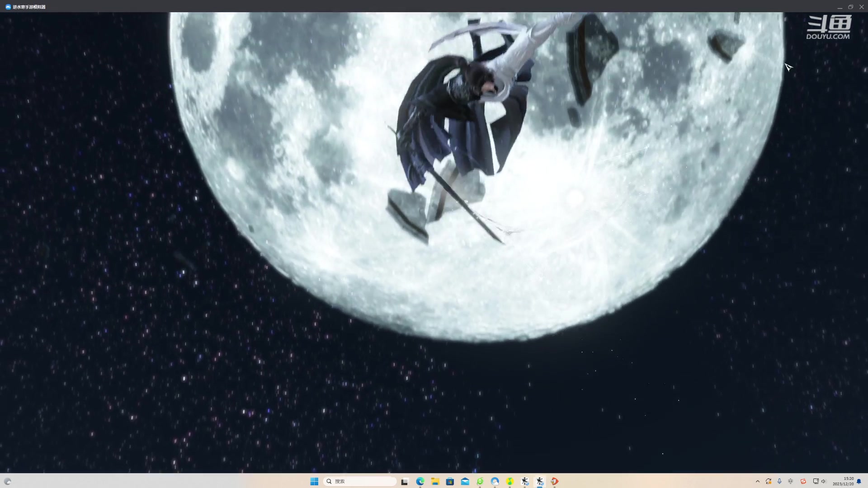The image size is (868, 488).
Task: Click the emulator logo in title bar
Action: pyautogui.click(x=8, y=7)
